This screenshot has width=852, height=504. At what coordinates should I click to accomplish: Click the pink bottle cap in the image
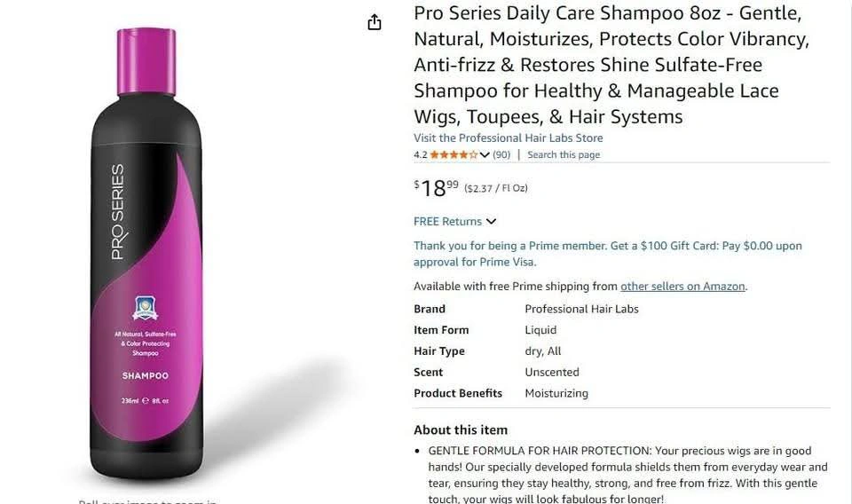(146, 62)
